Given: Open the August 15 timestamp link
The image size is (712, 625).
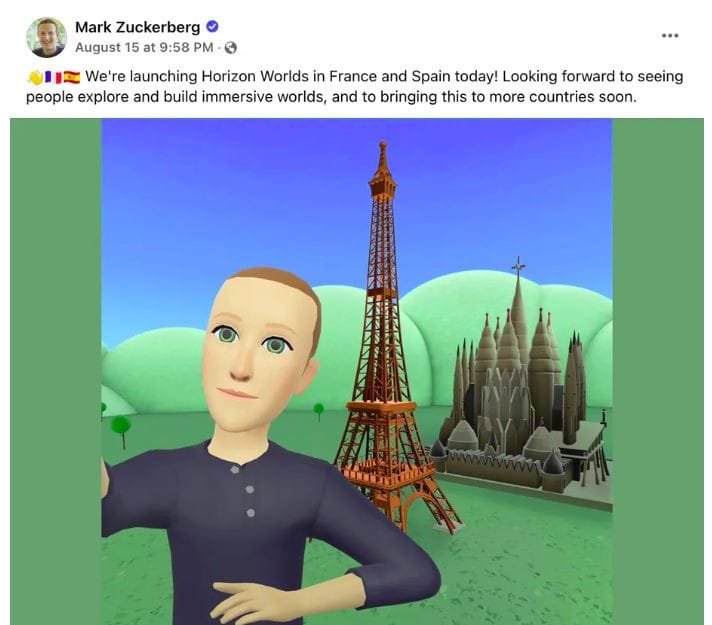Looking at the screenshot, I should click(144, 47).
